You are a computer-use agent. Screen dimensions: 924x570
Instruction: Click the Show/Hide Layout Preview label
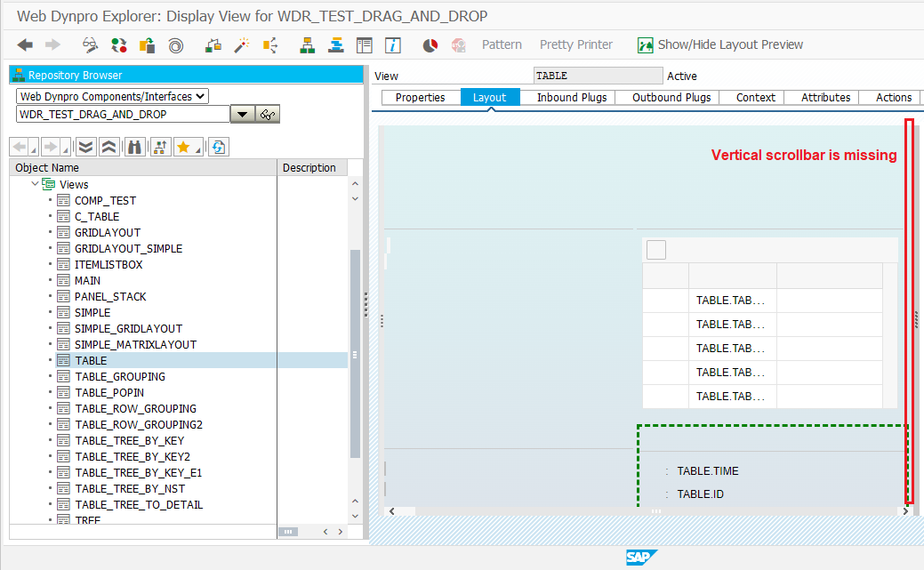coord(730,44)
